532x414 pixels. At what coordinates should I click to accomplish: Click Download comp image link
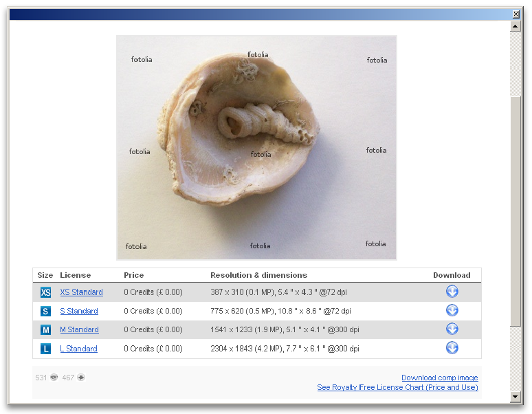440,378
